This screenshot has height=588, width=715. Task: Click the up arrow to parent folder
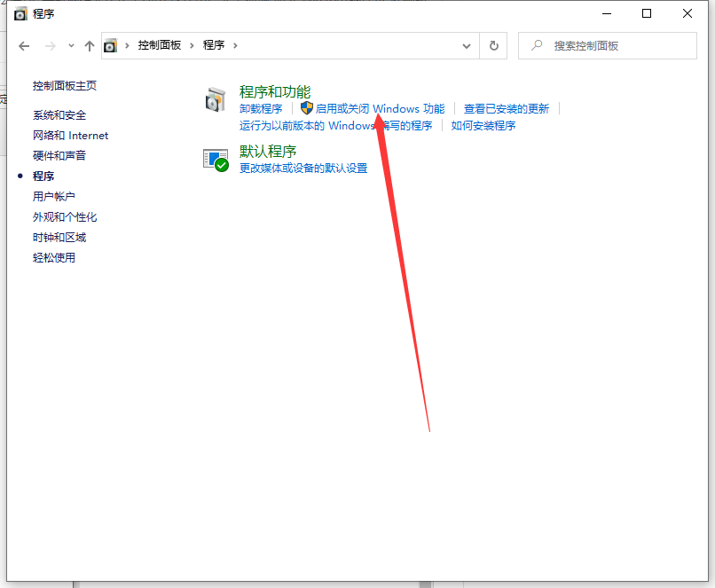[89, 46]
